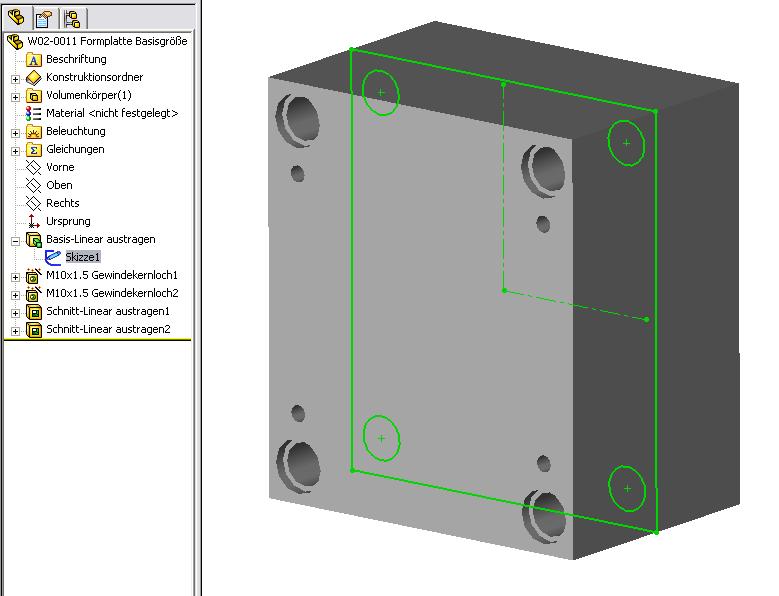Click the Beschriftung annotation icon

(33, 60)
